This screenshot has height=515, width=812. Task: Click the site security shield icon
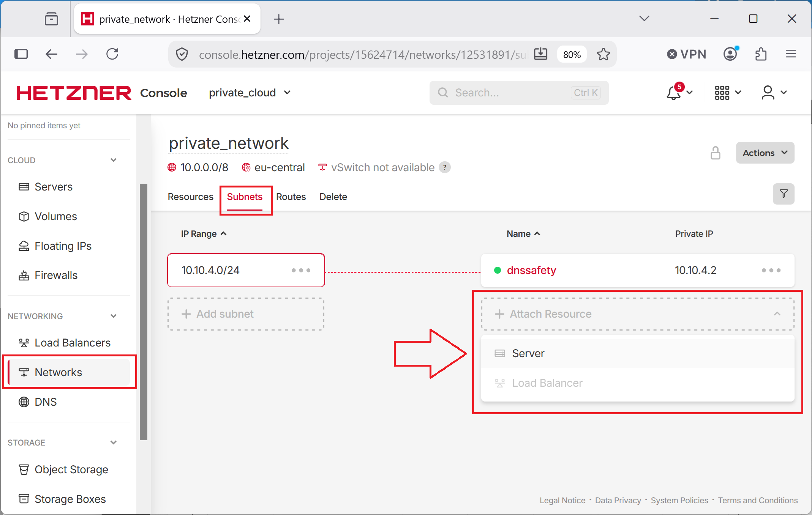pyautogui.click(x=182, y=55)
